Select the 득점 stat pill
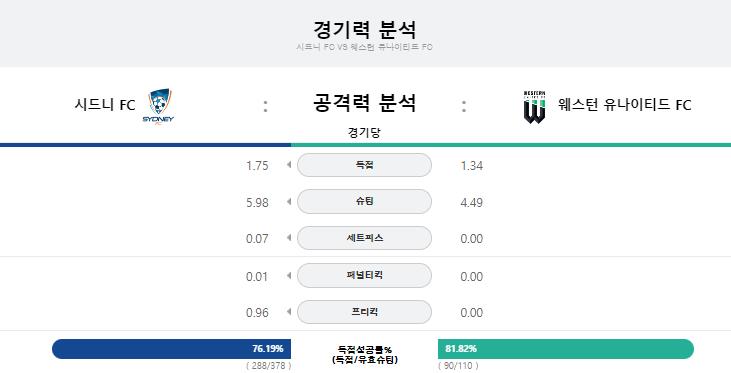 364,165
